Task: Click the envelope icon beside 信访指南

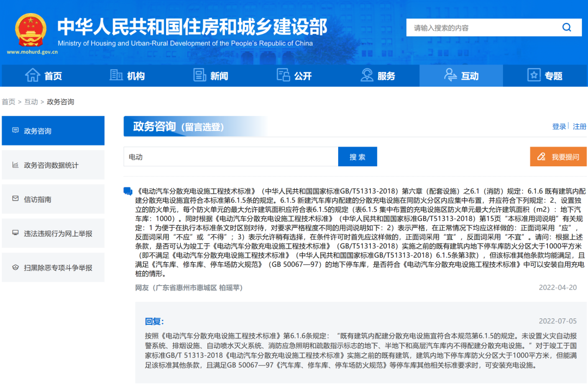Action: [15, 199]
